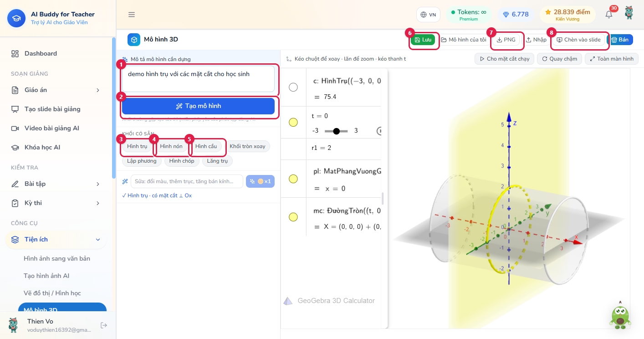Download the model as PNG

506,40
